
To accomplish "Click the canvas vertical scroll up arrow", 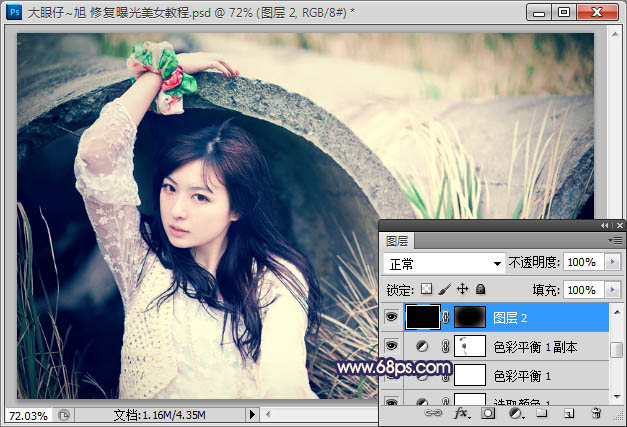I will point(615,34).
